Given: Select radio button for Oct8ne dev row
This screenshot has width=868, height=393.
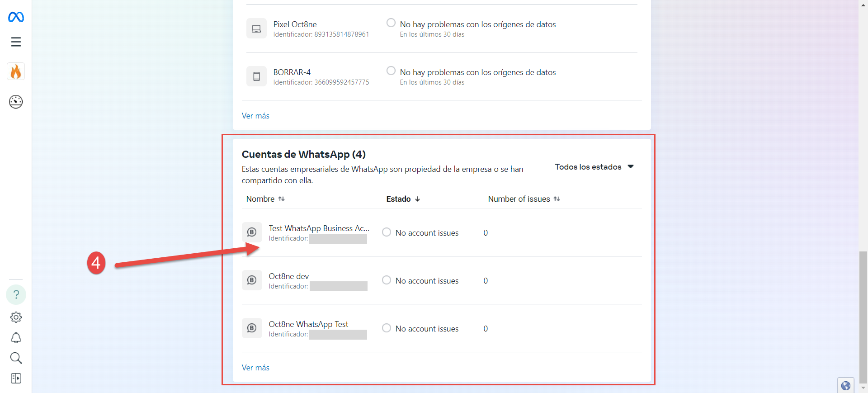Looking at the screenshot, I should 387,280.
